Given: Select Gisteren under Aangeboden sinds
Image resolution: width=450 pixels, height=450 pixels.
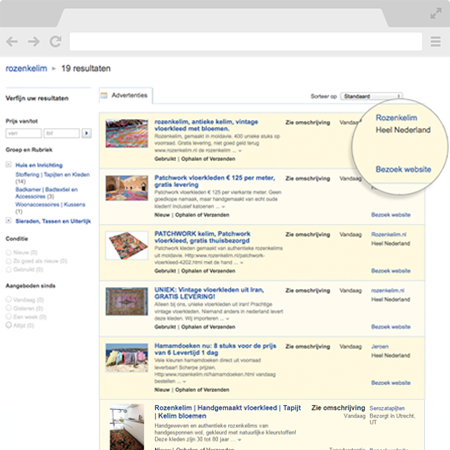Looking at the screenshot, I should pos(9,308).
